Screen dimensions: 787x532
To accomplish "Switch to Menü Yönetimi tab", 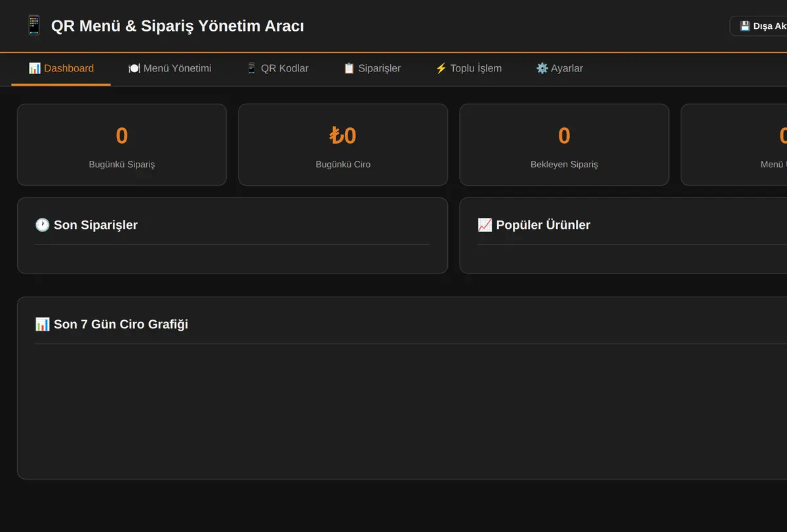I will click(x=170, y=68).
